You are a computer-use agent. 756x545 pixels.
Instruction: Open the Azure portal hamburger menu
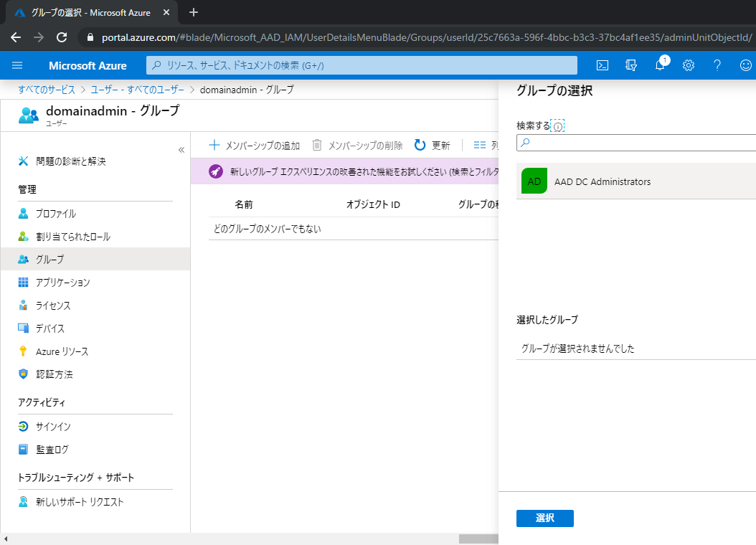click(17, 65)
